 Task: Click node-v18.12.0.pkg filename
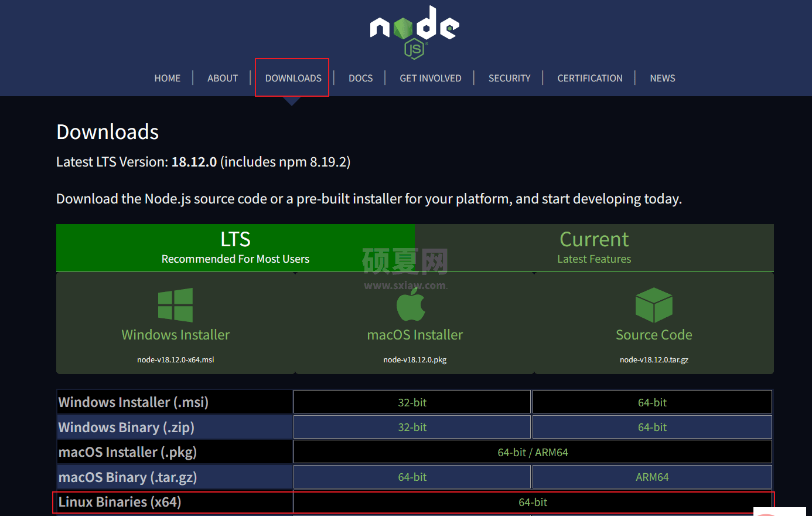click(x=415, y=359)
